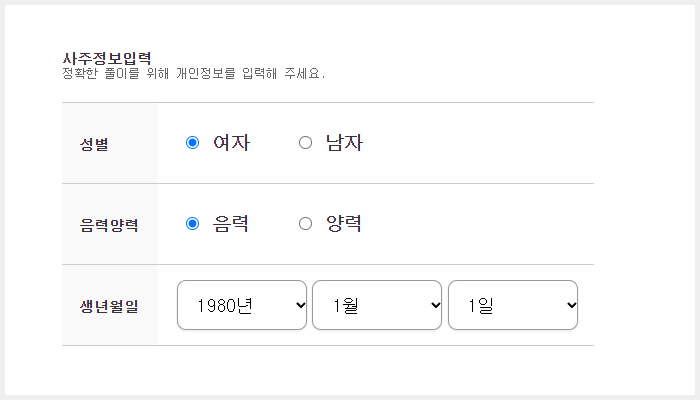Click the 정확한 풀이를 위해 subtitle text
700x400 pixels.
[116, 73]
